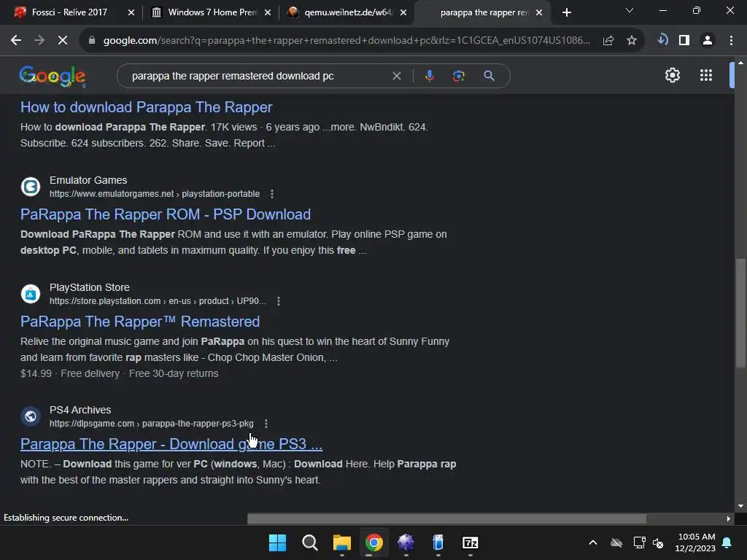Open the Google apps grid

point(706,75)
